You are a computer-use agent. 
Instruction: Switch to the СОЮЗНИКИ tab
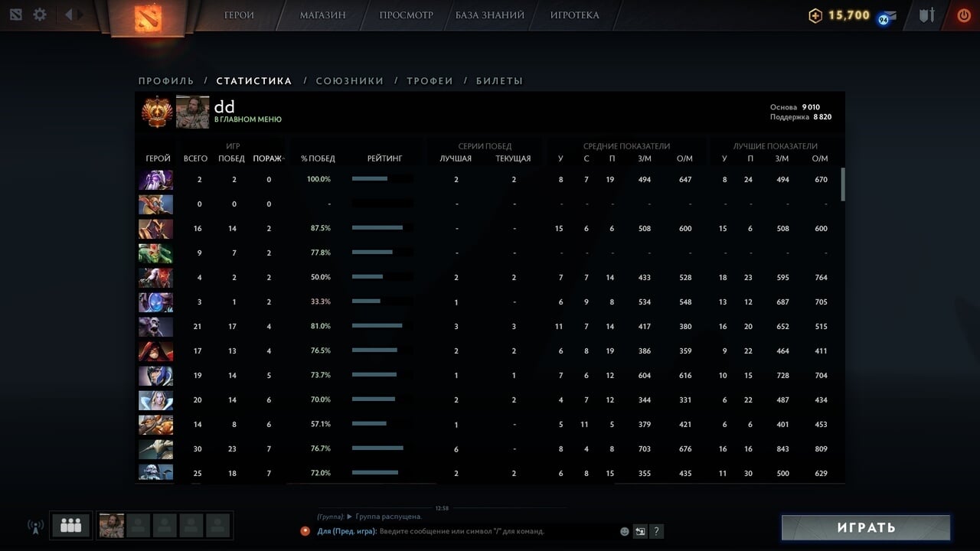click(x=350, y=81)
